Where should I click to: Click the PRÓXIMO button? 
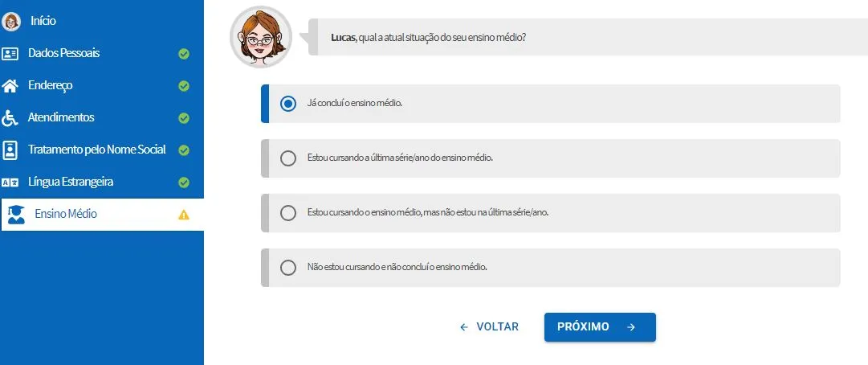tap(600, 327)
